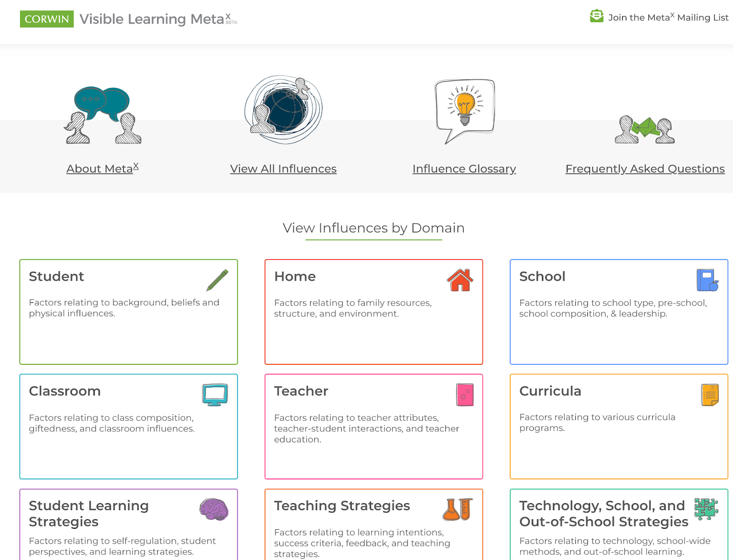The image size is (733, 560).
Task: Open the View All Influences link
Action: (283, 169)
